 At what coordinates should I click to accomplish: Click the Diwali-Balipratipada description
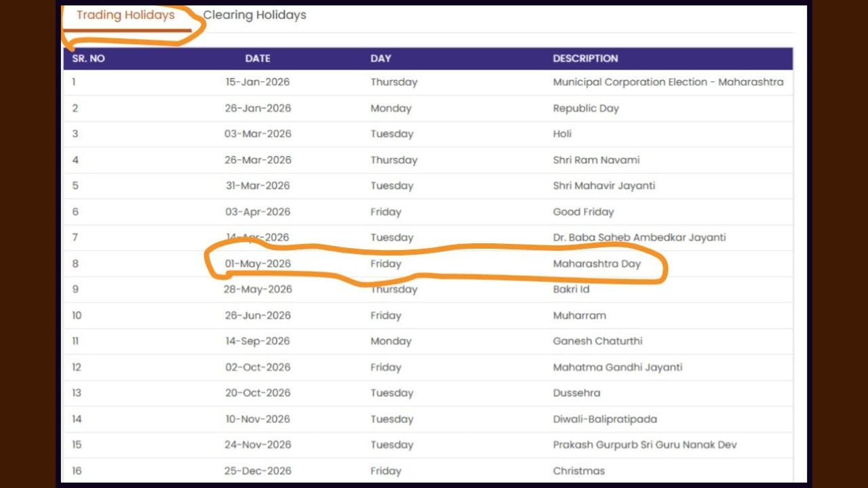(605, 420)
